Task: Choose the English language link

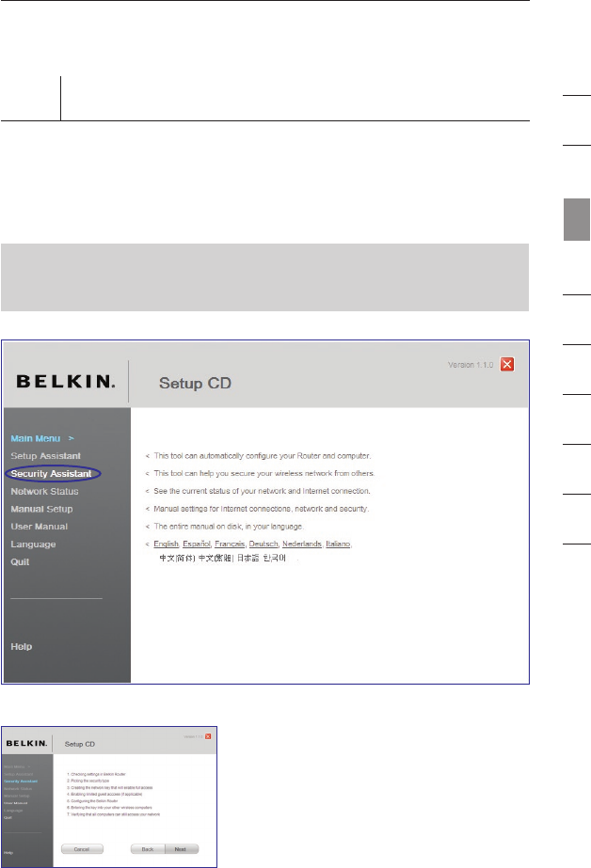Action: tap(166, 544)
